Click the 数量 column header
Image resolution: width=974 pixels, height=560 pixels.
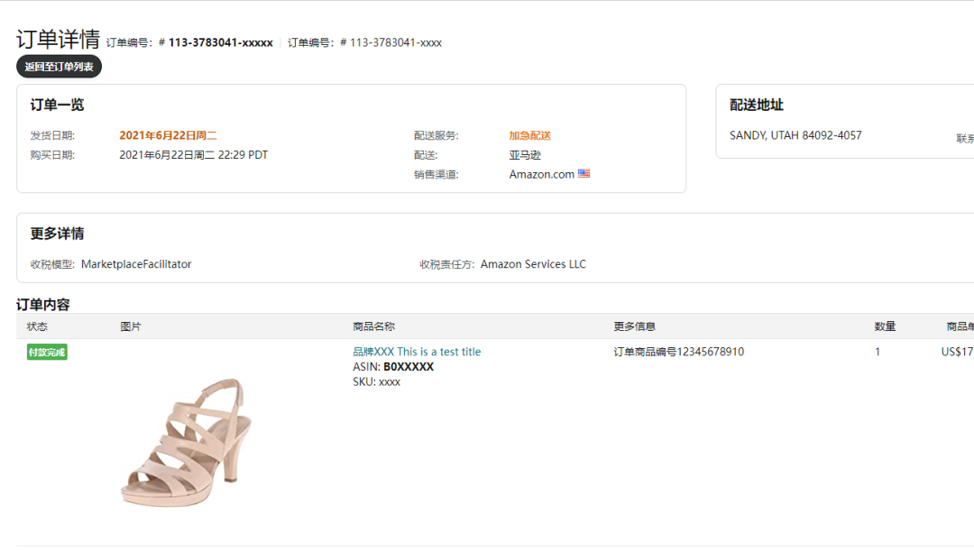(885, 326)
